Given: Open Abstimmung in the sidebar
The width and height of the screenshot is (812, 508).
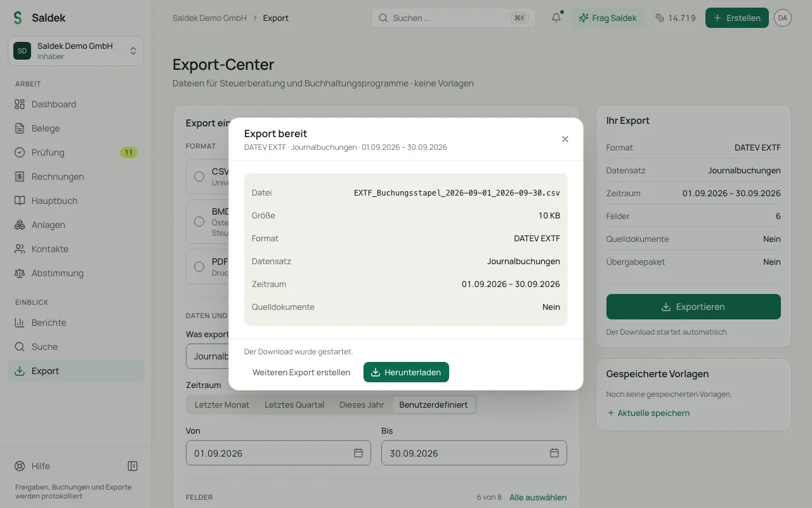Looking at the screenshot, I should (76, 273).
